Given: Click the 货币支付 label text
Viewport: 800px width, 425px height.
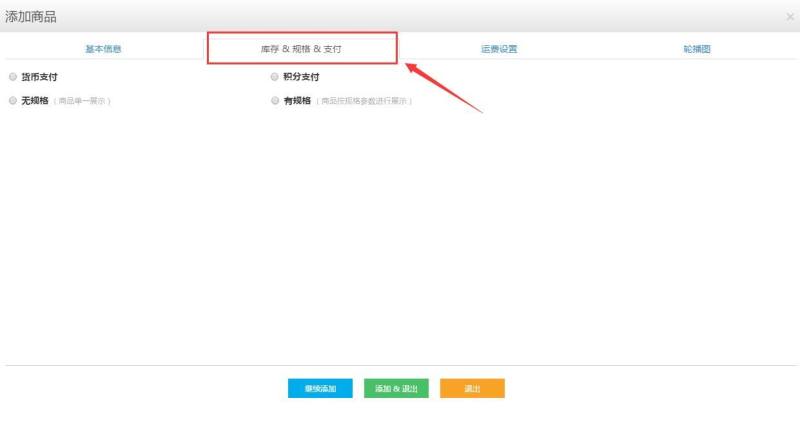Looking at the screenshot, I should tap(39, 77).
